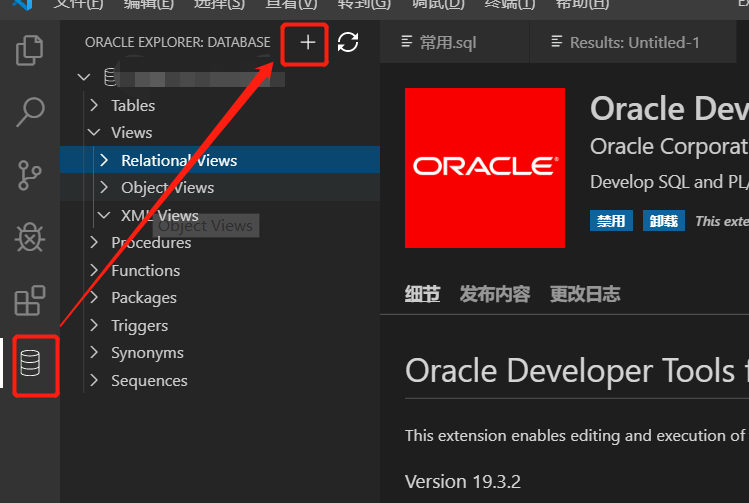The height and width of the screenshot is (503, 749).
Task: Open the 细节 details tab
Action: [x=422, y=294]
